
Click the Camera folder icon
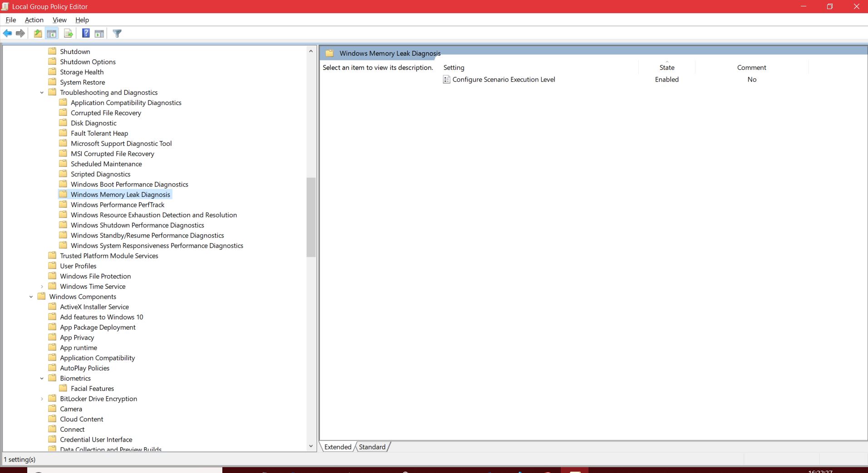pos(52,409)
